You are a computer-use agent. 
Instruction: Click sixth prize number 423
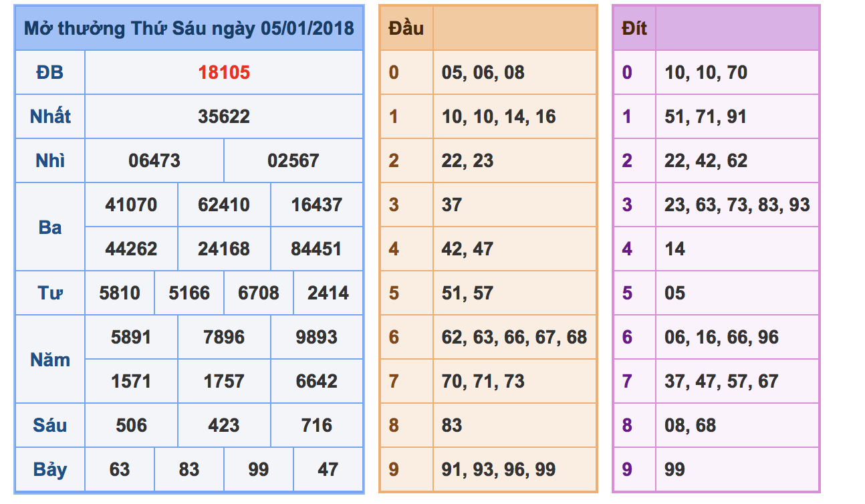(x=224, y=425)
